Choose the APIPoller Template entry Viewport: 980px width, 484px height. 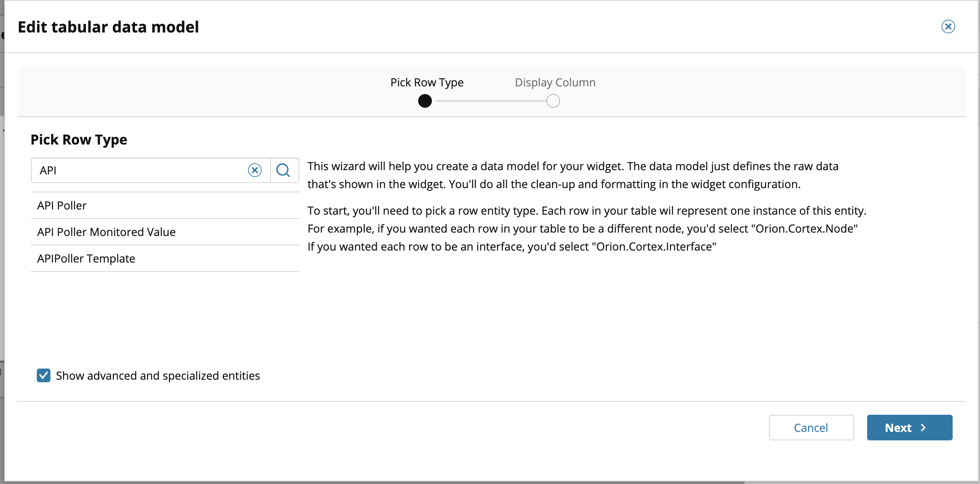pos(86,259)
